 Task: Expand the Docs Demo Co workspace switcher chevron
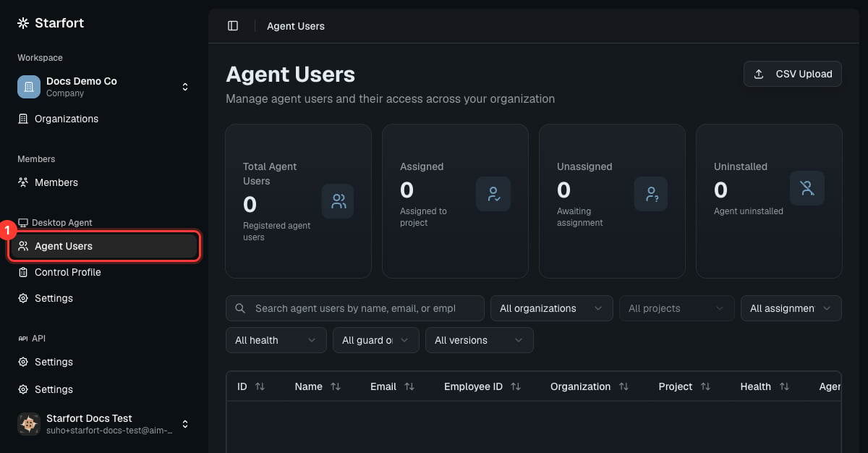(185, 87)
